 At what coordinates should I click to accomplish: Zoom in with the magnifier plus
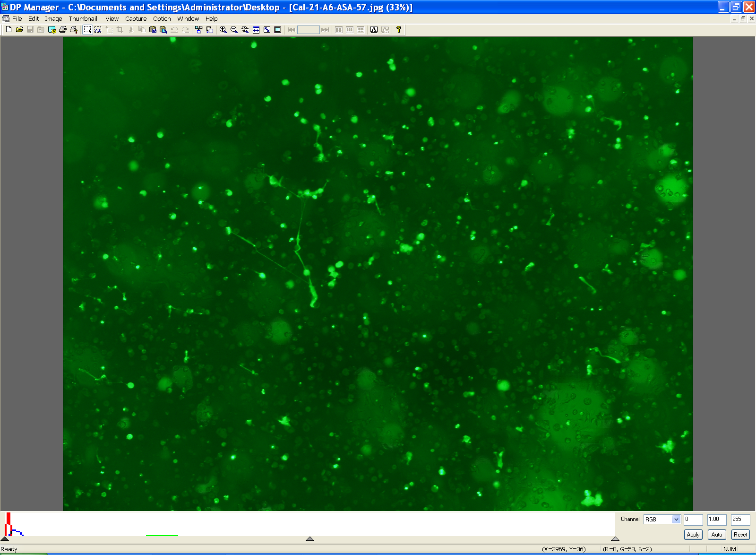click(x=223, y=29)
